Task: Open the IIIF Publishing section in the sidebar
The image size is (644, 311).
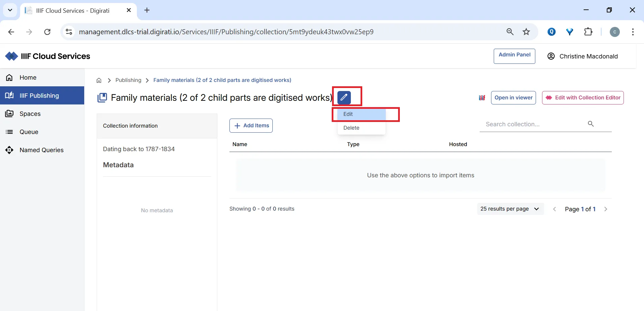Action: 39,95
